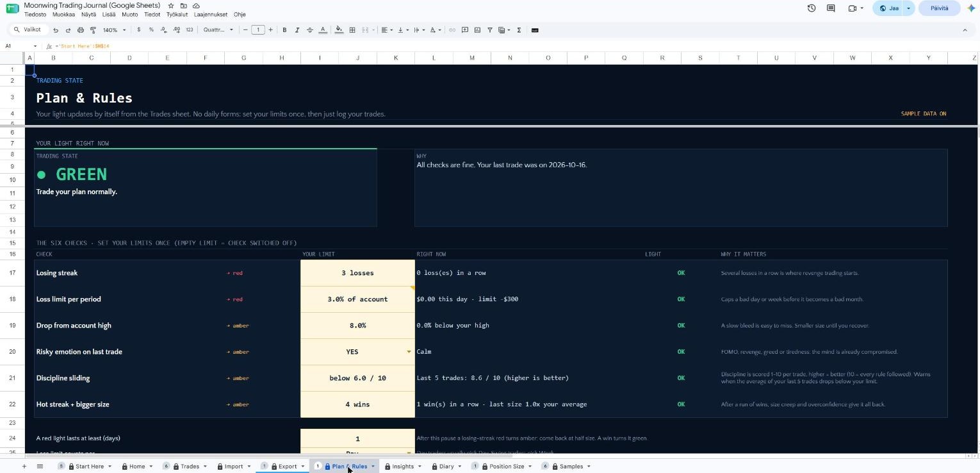
Task: Open the Laajennukset menu
Action: pyautogui.click(x=210, y=14)
